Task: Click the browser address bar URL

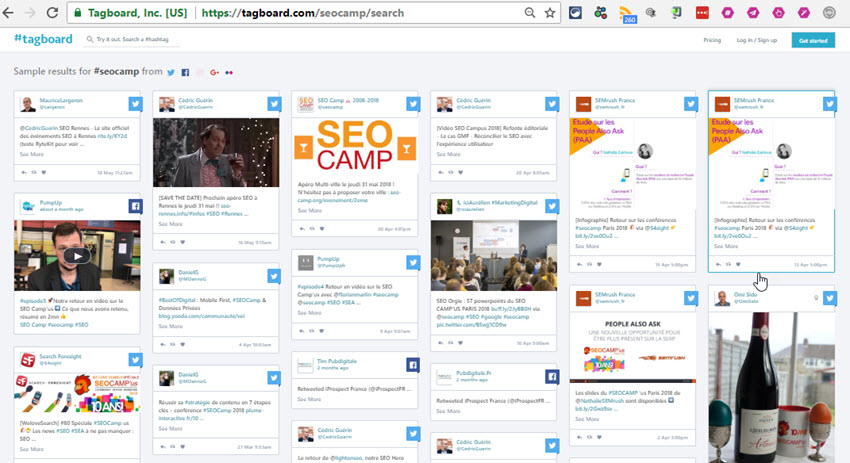Action: [x=302, y=13]
